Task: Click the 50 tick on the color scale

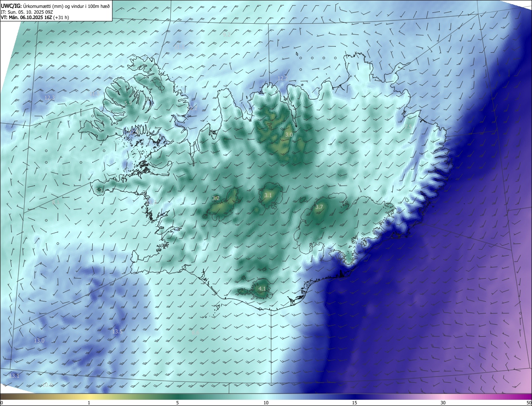Action: (x=529, y=403)
